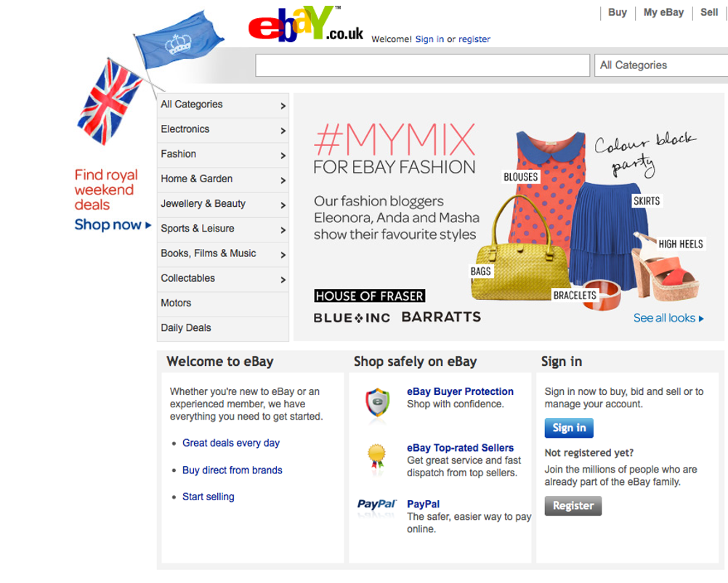
Task: Open the All Categories search dropdown
Action: click(x=661, y=65)
